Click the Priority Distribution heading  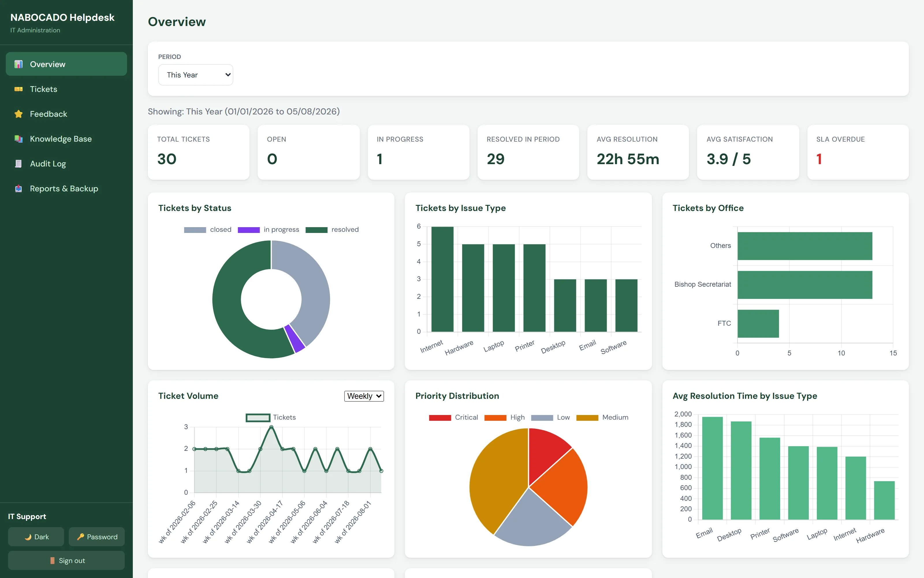(x=457, y=396)
